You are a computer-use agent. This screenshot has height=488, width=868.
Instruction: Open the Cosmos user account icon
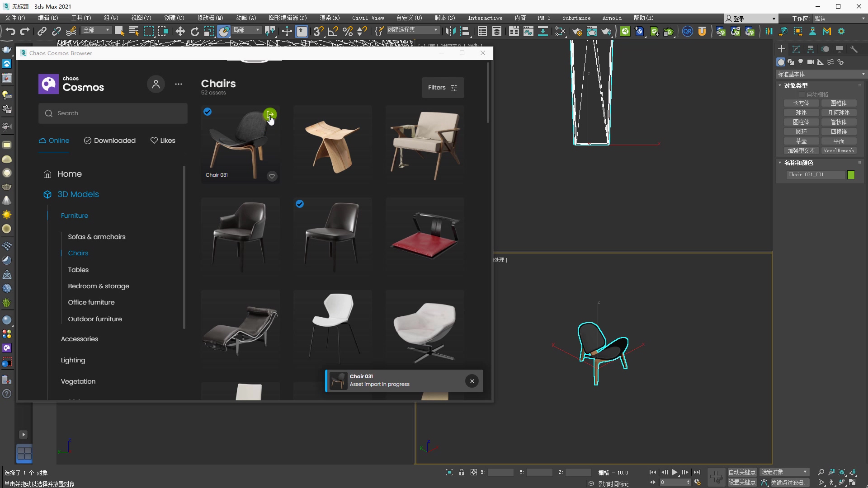click(156, 84)
